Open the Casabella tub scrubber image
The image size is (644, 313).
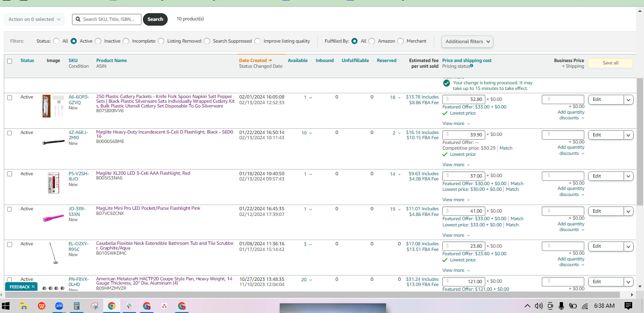54,253
